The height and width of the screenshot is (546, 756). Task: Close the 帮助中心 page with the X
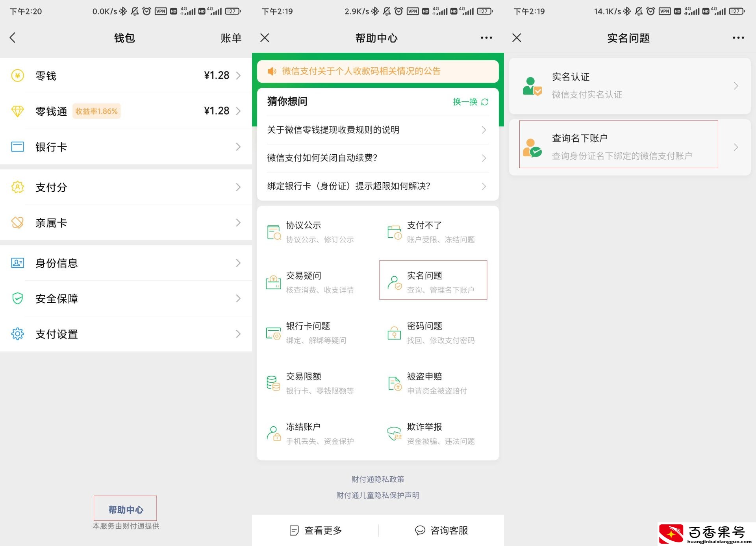click(x=265, y=38)
